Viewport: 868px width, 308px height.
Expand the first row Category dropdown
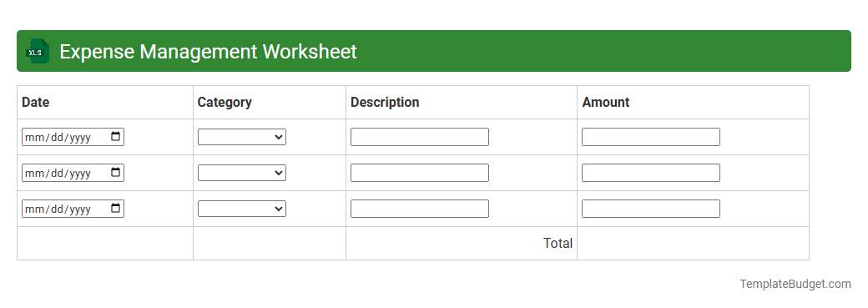point(242,137)
